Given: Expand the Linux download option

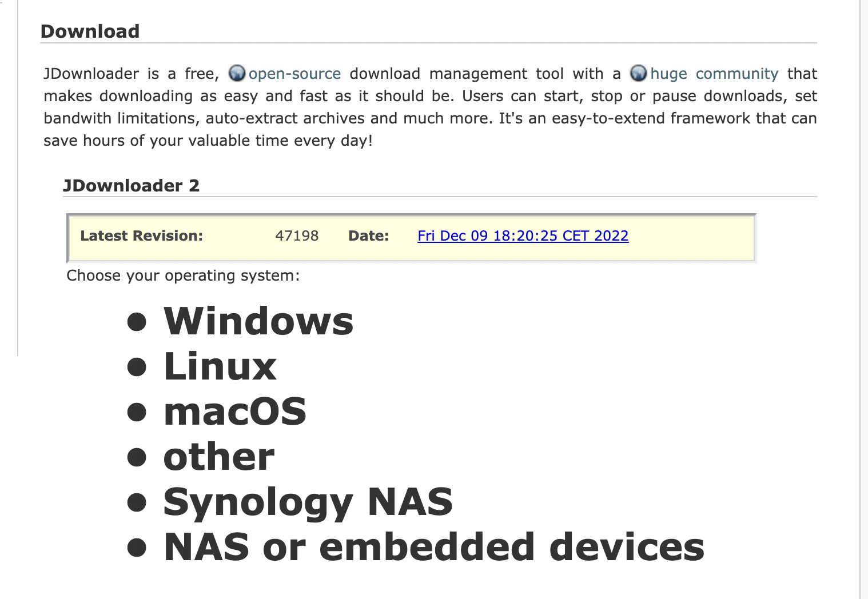Looking at the screenshot, I should (x=220, y=366).
